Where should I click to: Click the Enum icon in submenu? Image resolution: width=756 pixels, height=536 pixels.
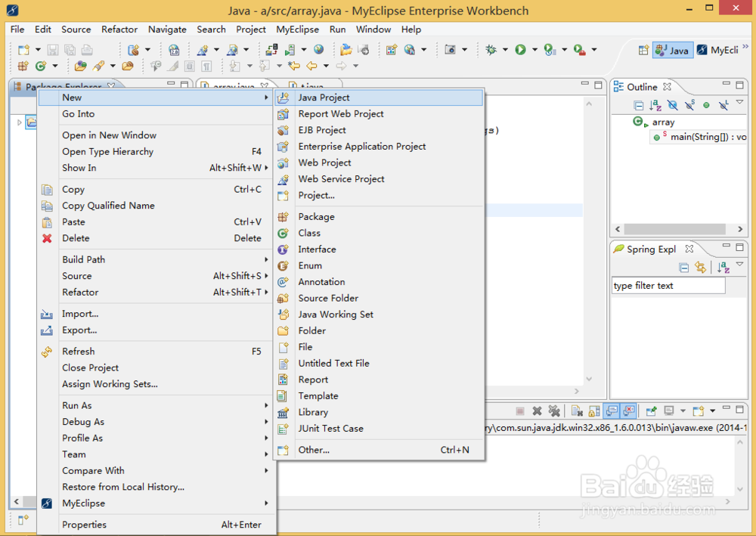(x=283, y=266)
